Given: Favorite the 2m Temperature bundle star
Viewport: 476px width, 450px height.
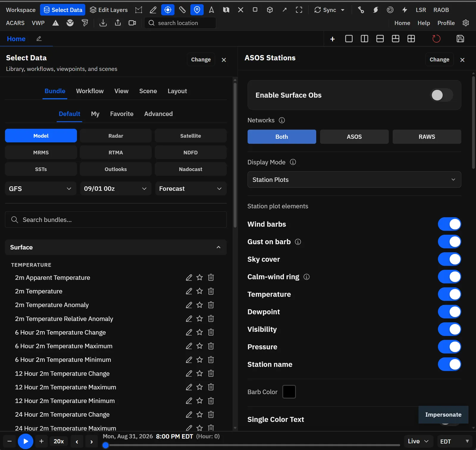Looking at the screenshot, I should (200, 291).
